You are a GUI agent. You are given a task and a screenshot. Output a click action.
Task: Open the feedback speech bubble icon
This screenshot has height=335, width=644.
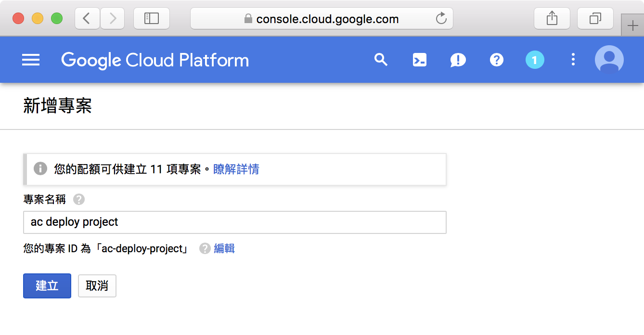[458, 60]
